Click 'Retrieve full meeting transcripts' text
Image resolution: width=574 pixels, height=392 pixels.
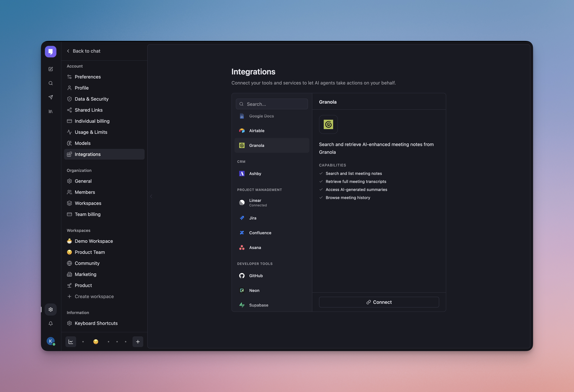[x=356, y=182]
